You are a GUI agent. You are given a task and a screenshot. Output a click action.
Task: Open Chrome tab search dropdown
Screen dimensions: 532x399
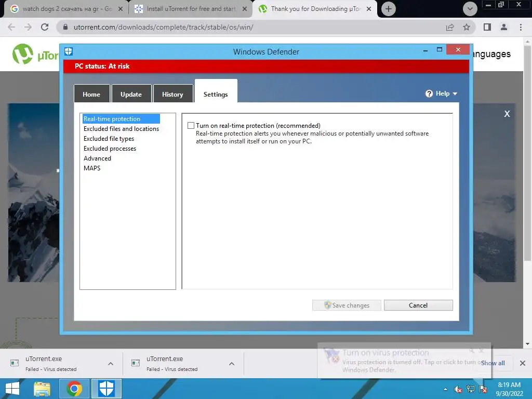(470, 9)
